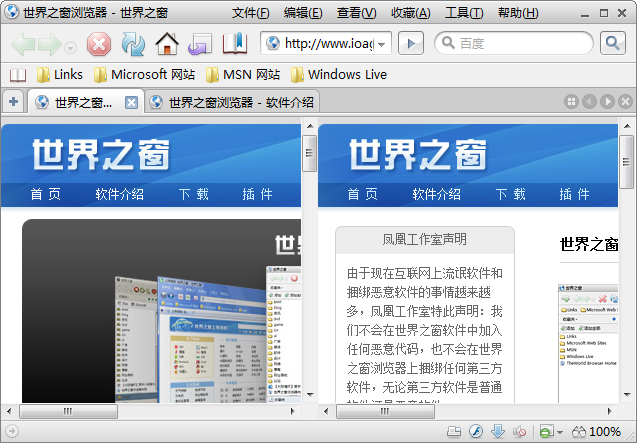Open the Links bookmark folder
The image size is (637, 443).
[59, 75]
